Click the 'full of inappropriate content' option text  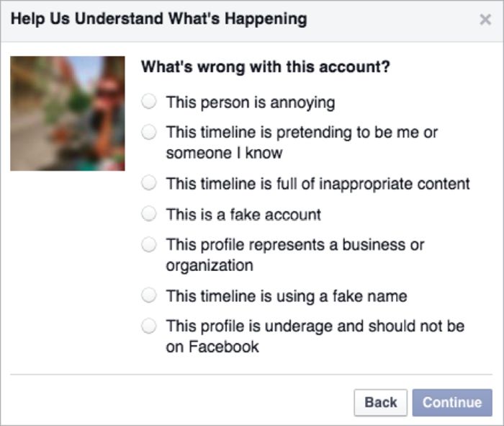coord(318,183)
